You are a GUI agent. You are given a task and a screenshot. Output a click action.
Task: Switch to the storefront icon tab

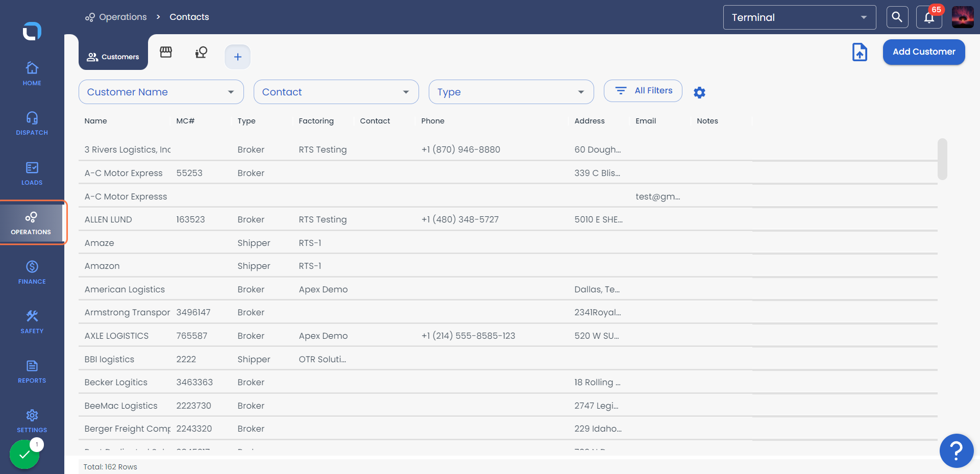coord(166,52)
